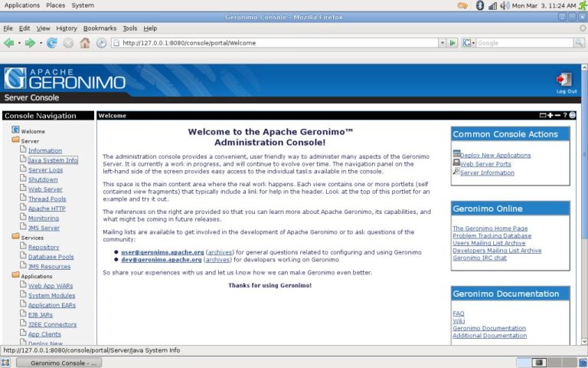588x368 pixels.
Task: Collapse the Server folder in navigation
Action: click(15, 141)
